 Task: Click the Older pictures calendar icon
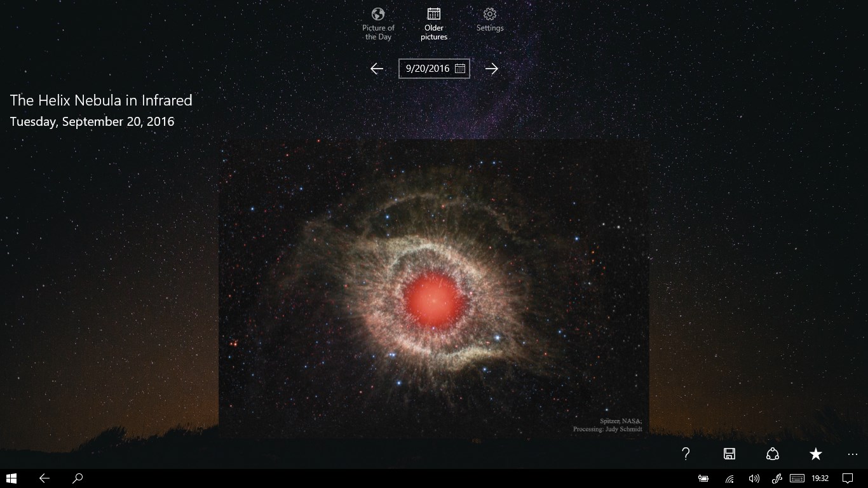(433, 13)
